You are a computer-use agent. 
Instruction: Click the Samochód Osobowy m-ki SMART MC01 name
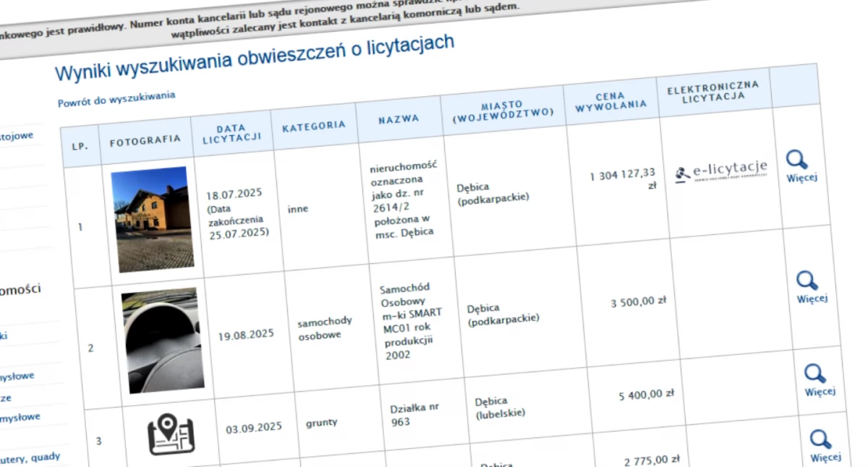[411, 321]
